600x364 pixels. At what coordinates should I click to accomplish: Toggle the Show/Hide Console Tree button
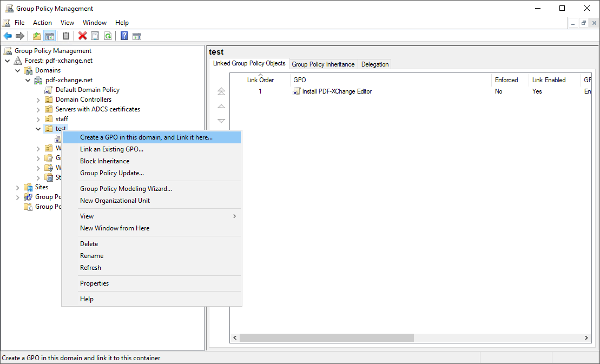[49, 36]
